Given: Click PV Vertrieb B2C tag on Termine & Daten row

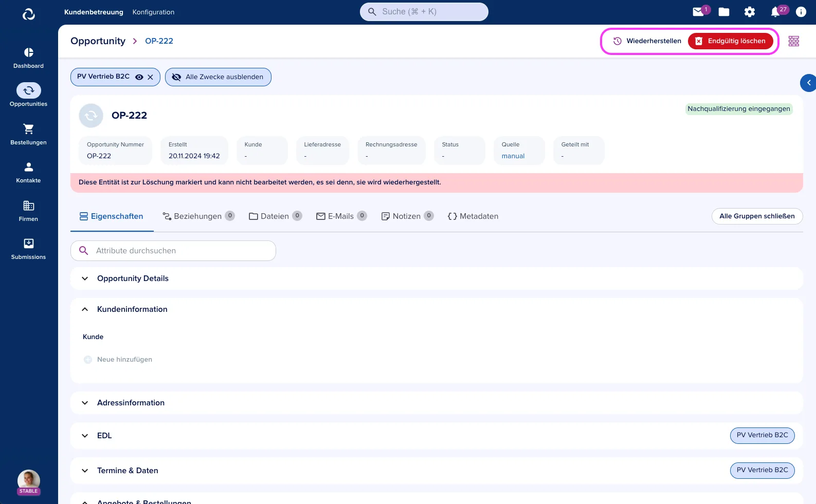Looking at the screenshot, I should 762,470.
